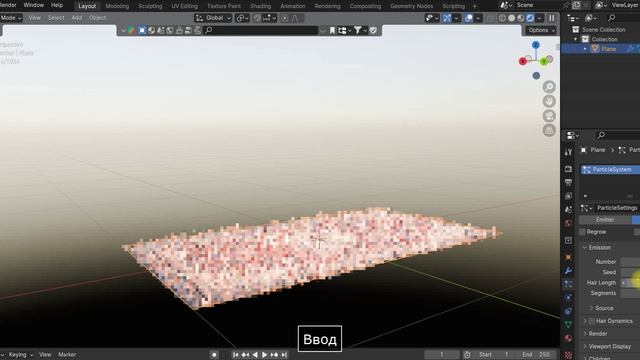Image resolution: width=640 pixels, height=360 pixels.
Task: Open the Object Constraints tab
Action: (x=568, y=311)
